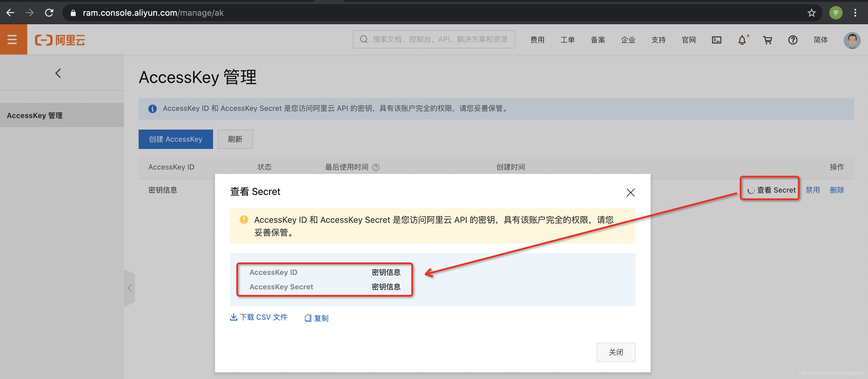Click the help icon next to 最后使用时间
The height and width of the screenshot is (379, 868).
pos(376,167)
